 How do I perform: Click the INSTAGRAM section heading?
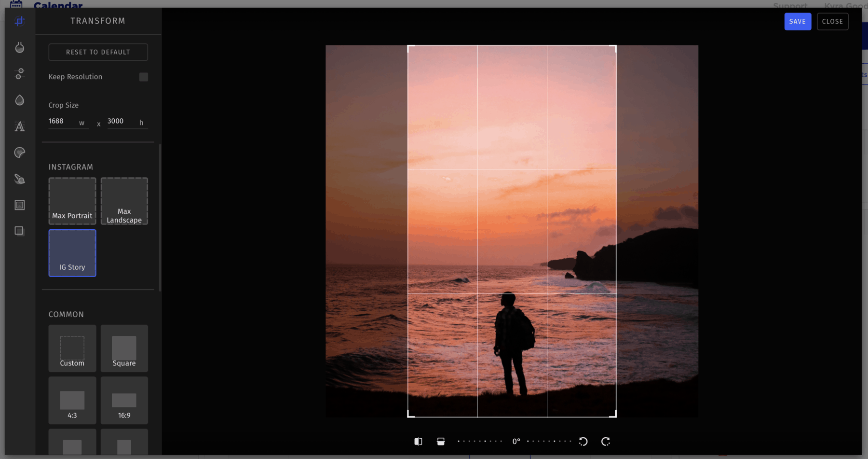tap(71, 167)
